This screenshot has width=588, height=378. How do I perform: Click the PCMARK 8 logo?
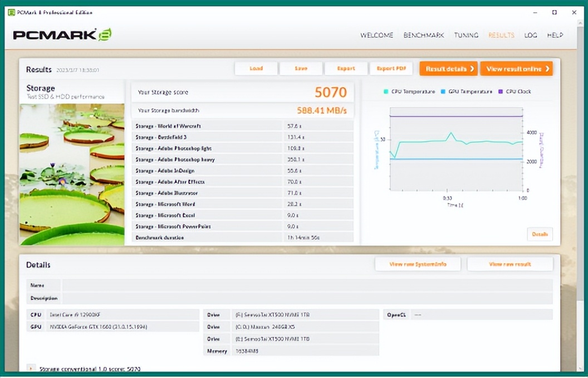pos(62,35)
